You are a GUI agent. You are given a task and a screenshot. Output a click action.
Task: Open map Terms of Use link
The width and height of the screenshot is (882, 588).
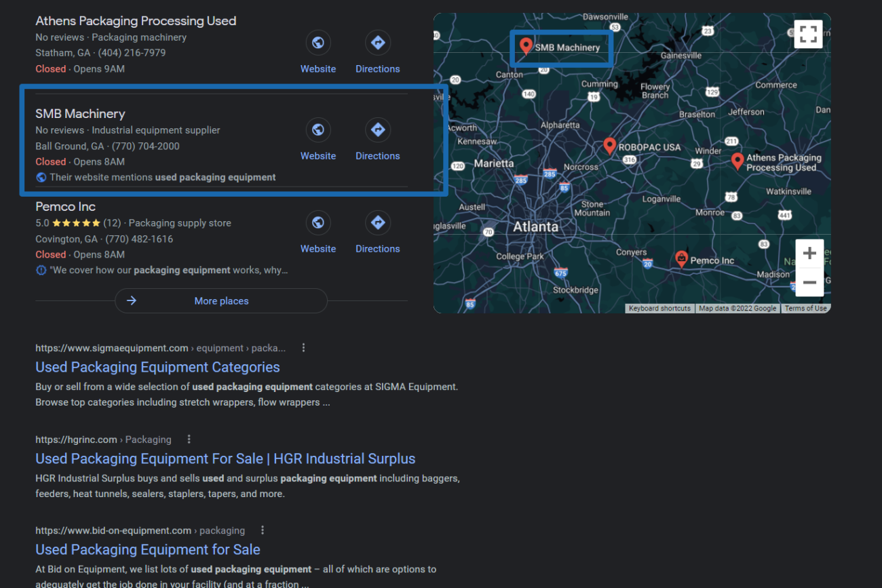805,309
